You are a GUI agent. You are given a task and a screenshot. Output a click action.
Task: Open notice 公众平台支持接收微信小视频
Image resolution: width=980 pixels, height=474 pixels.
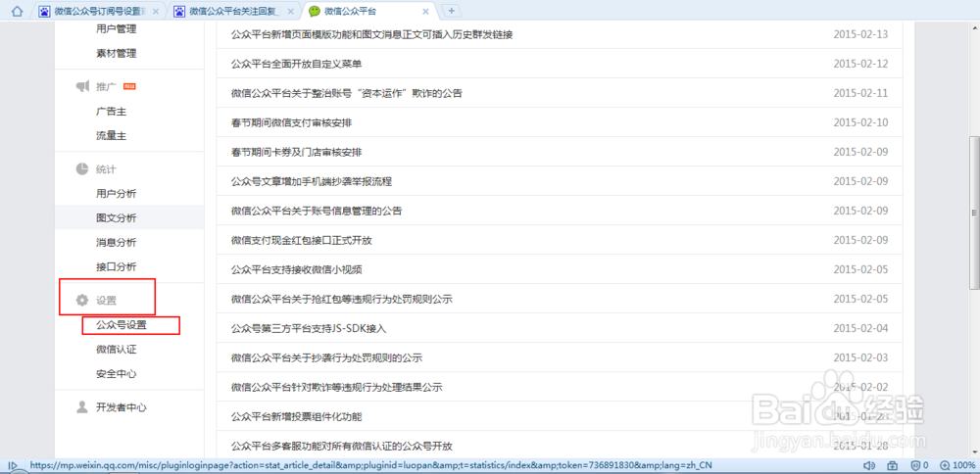pos(296,269)
